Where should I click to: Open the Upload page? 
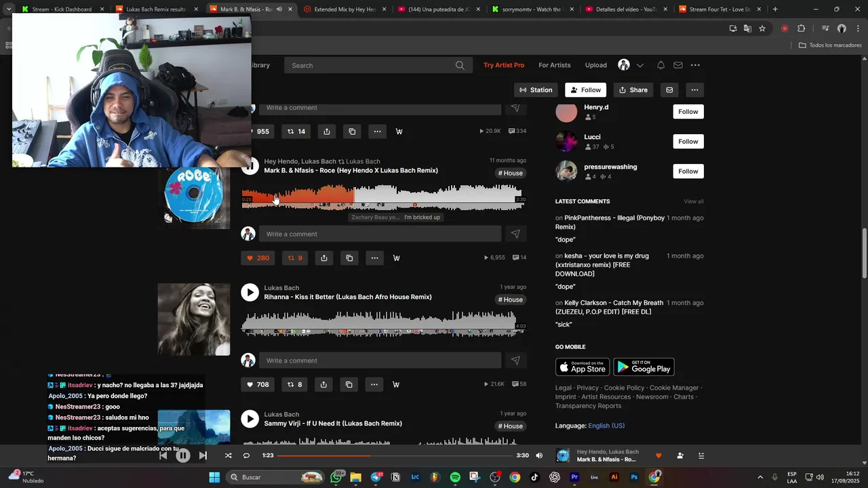pyautogui.click(x=596, y=65)
